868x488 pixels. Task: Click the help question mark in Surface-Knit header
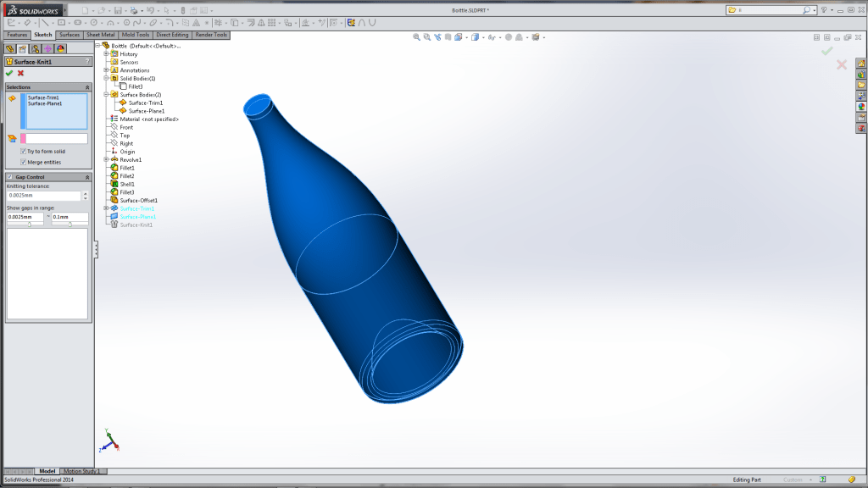point(87,62)
